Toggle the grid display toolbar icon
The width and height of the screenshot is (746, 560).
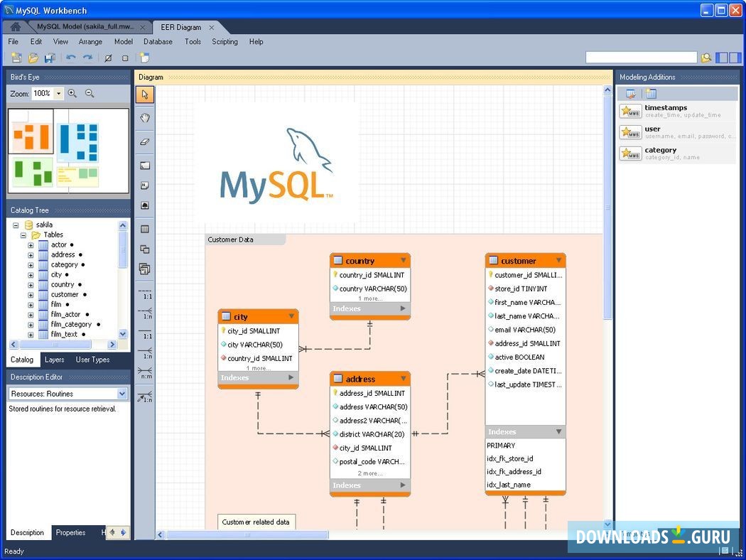click(109, 58)
